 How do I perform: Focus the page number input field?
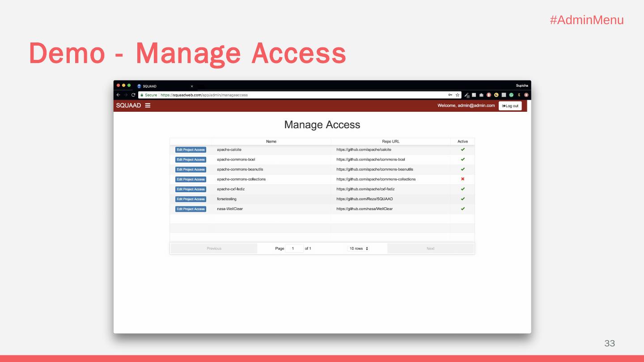click(x=294, y=248)
